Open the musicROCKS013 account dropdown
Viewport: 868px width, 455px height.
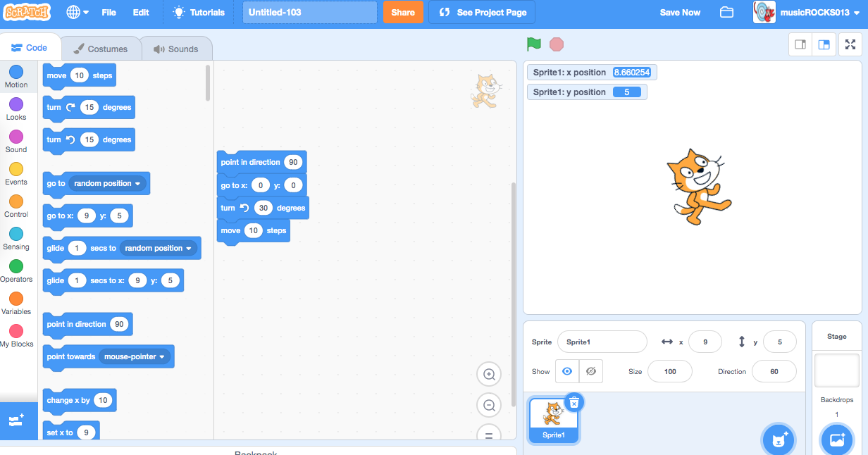click(x=807, y=12)
